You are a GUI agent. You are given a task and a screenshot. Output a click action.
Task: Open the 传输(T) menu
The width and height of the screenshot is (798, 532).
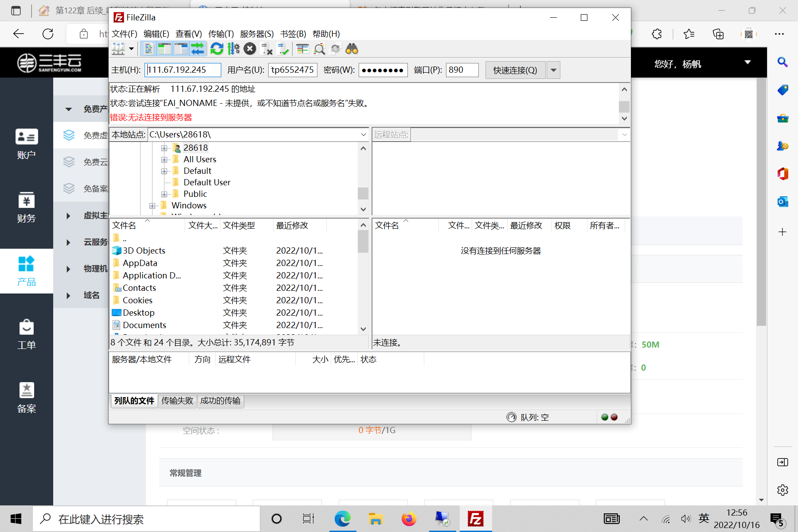[x=221, y=34]
